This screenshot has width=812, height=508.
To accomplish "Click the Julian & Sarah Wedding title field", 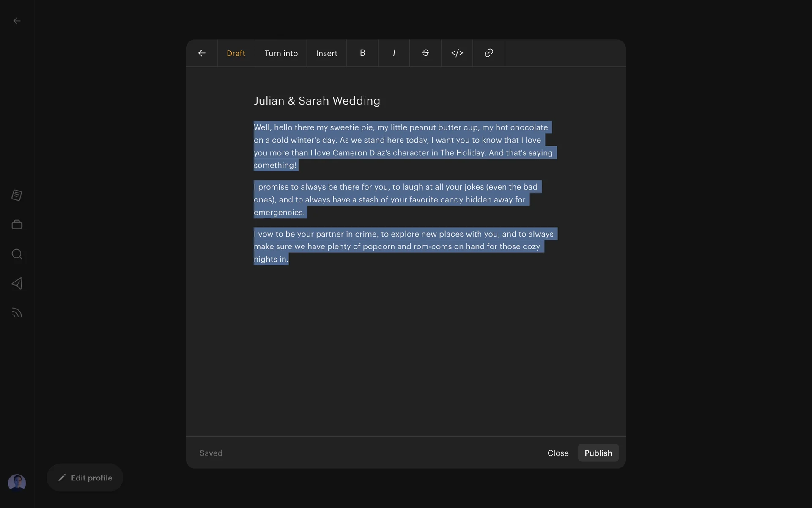I will [x=317, y=101].
